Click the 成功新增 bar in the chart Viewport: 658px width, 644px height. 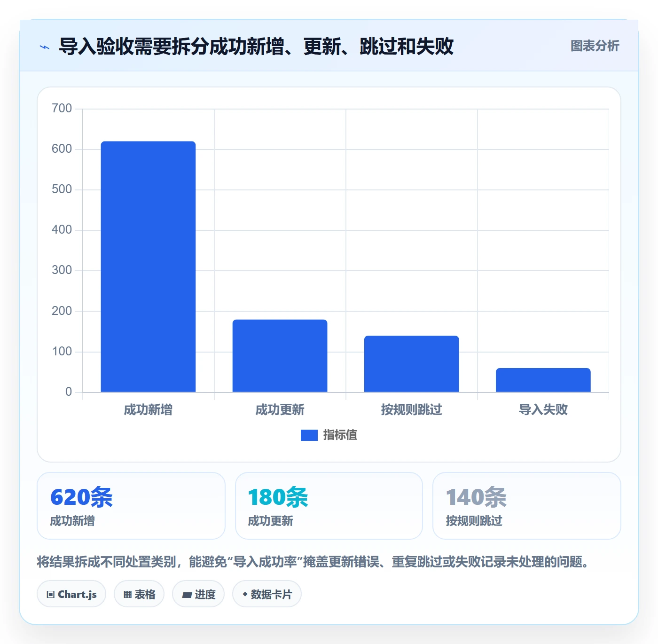[148, 267]
